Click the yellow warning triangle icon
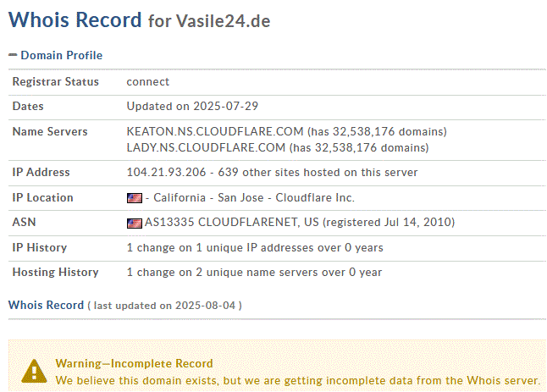This screenshot has width=547, height=392. 33,369
